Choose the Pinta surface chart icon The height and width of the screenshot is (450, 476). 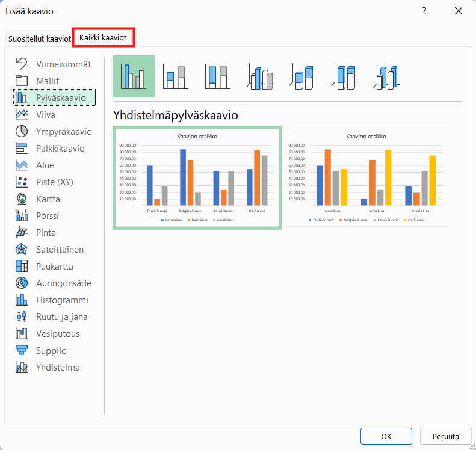tap(22, 232)
